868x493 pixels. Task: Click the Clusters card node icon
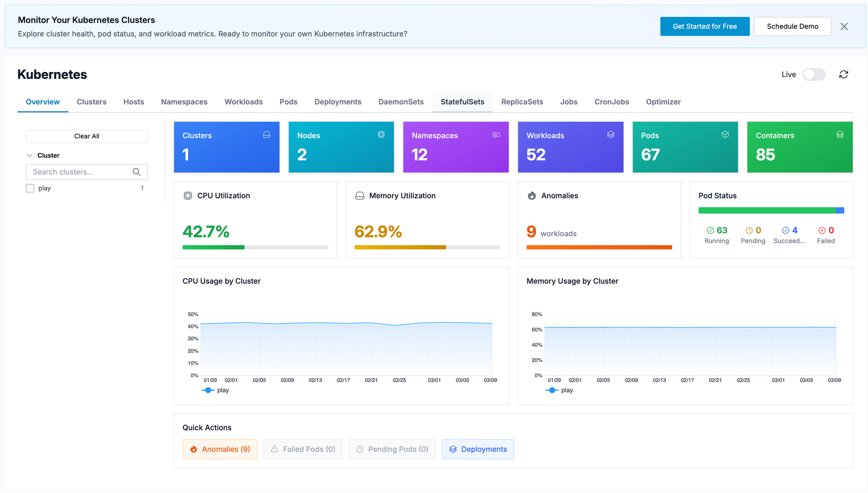(x=266, y=134)
